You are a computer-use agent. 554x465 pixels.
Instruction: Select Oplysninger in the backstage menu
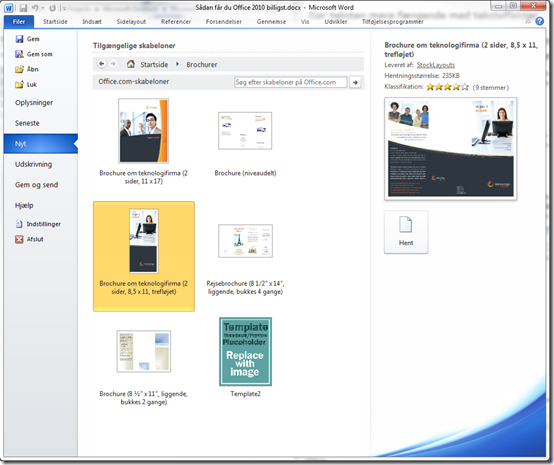pos(41,102)
